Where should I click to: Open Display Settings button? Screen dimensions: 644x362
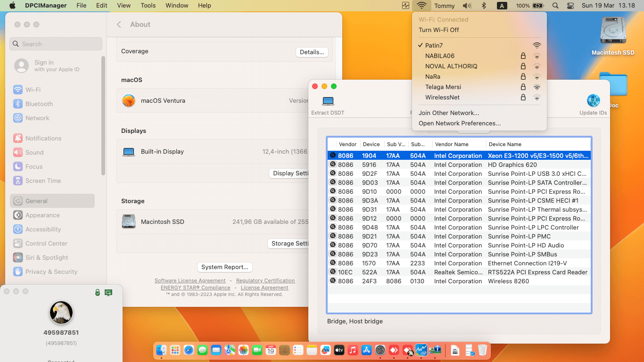pyautogui.click(x=289, y=173)
